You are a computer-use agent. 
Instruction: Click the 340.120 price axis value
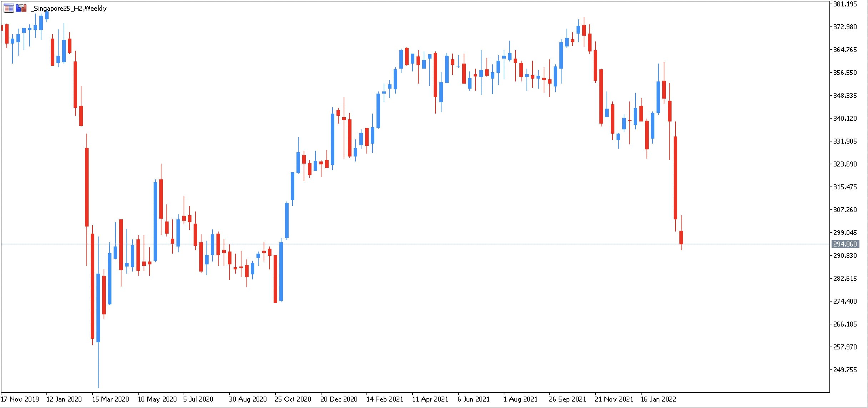coord(845,118)
